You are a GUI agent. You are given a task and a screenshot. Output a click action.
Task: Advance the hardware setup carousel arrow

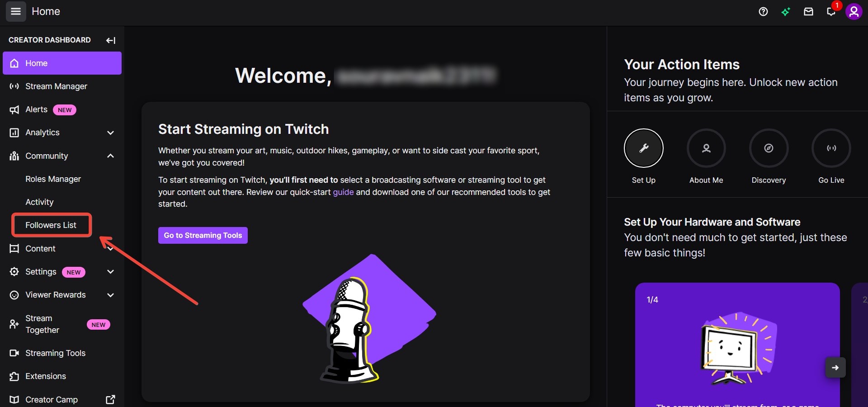coord(835,367)
